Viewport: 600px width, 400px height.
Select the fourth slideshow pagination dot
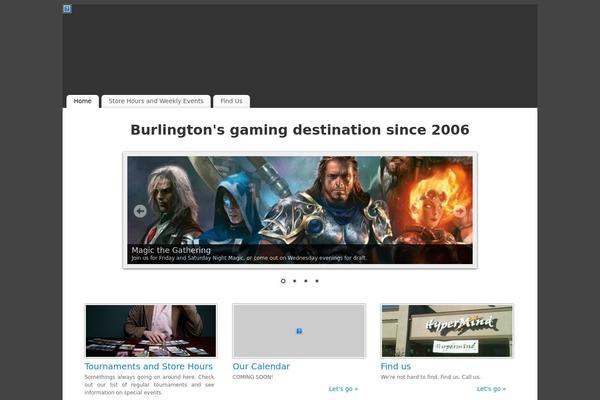tap(317, 281)
